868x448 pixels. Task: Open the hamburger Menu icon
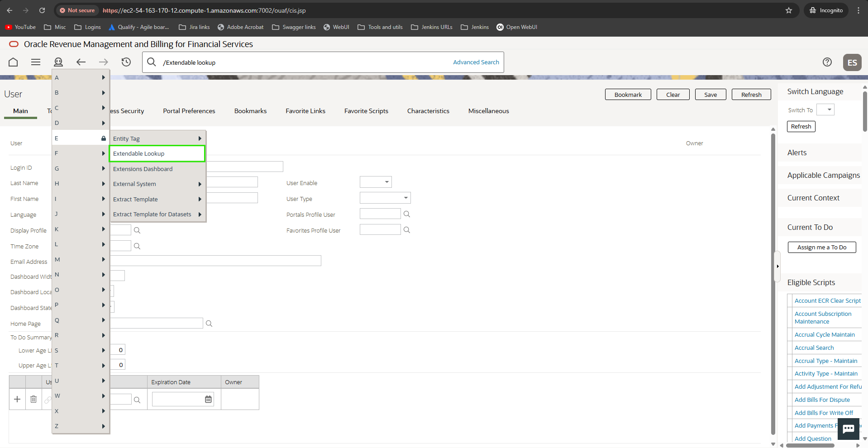(x=36, y=62)
